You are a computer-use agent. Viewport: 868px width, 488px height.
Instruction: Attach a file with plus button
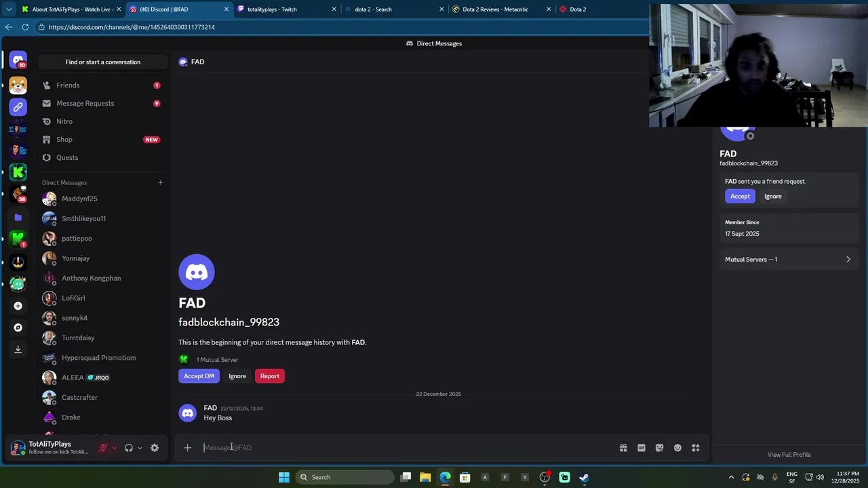pyautogui.click(x=188, y=447)
